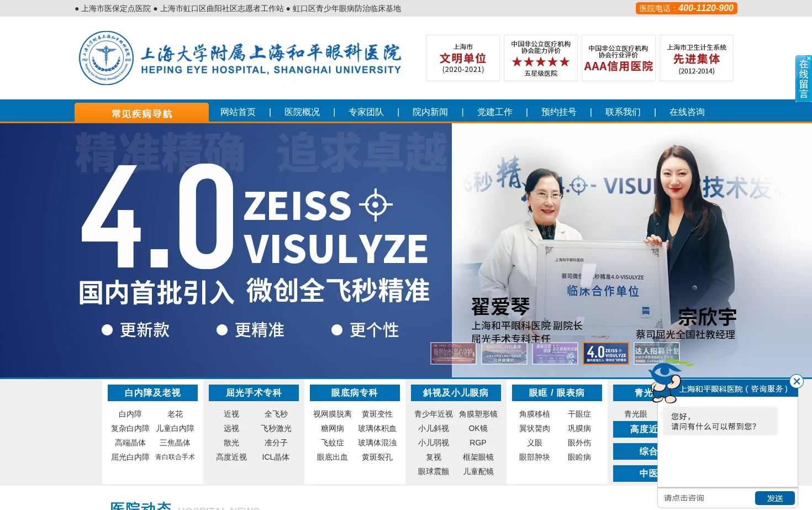Screen dimensions: 812x510
Task: Open the 高度近视 link
Action: [231, 457]
